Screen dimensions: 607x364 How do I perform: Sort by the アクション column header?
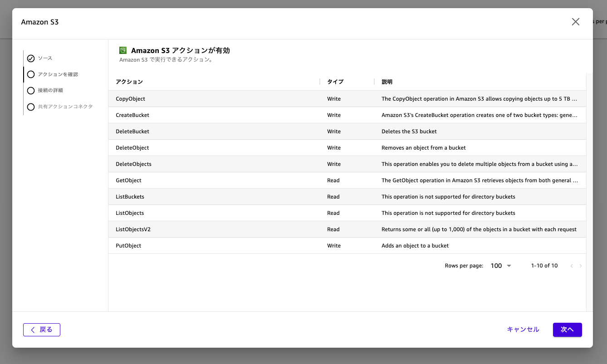click(129, 82)
